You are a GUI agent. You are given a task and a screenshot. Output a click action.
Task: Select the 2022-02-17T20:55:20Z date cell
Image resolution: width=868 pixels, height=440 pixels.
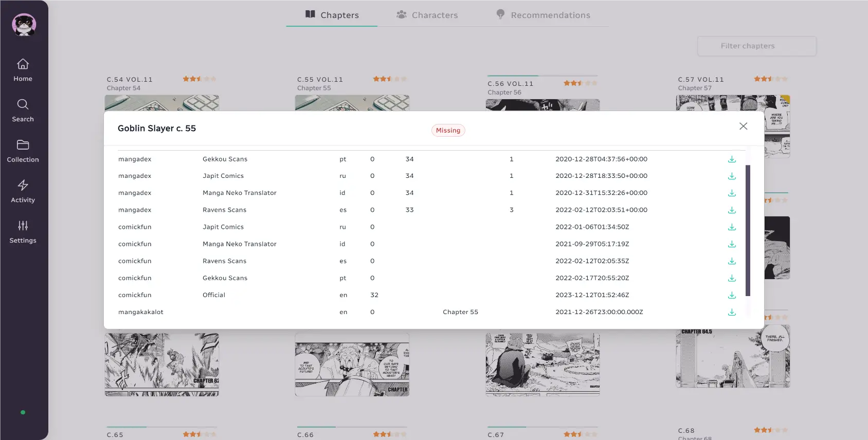click(x=592, y=278)
